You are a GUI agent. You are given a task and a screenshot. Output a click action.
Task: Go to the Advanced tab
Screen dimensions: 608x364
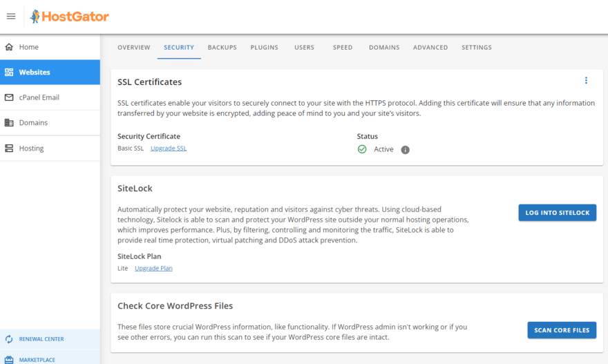pyautogui.click(x=430, y=47)
